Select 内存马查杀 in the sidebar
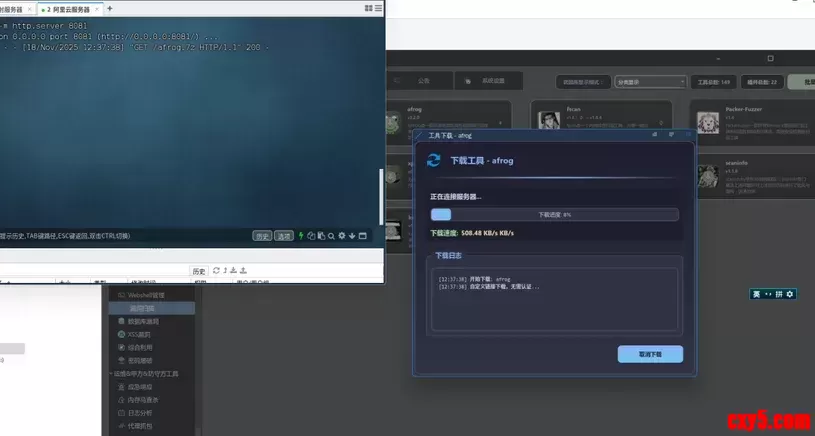This screenshot has height=436, width=815. click(x=146, y=399)
